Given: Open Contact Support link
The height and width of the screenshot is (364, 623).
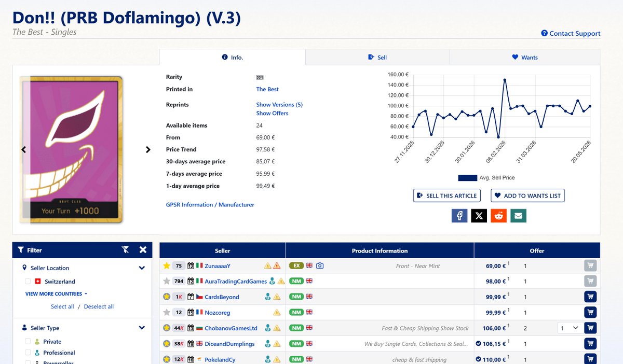Looking at the screenshot, I should [x=571, y=33].
